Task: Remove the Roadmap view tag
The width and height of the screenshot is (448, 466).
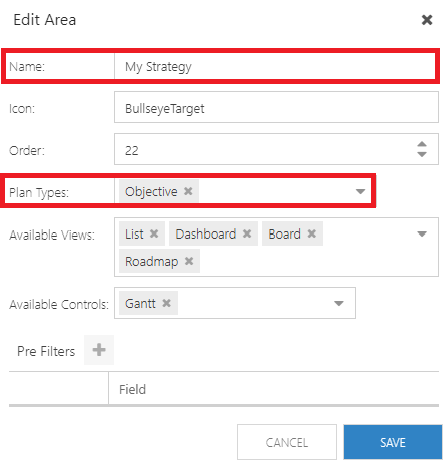Action: click(189, 261)
